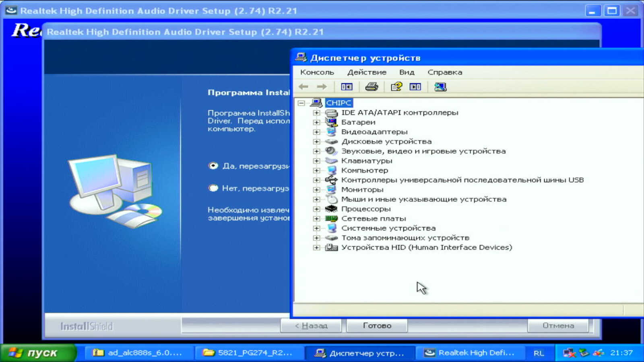Click the Print toolbar icon in Device Manager

coord(371,86)
